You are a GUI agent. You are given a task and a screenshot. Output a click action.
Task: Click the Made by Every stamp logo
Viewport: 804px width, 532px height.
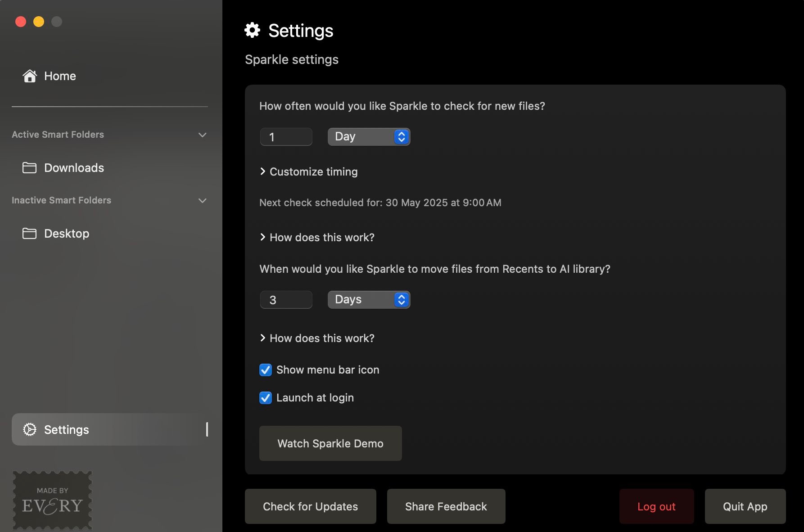[52, 500]
